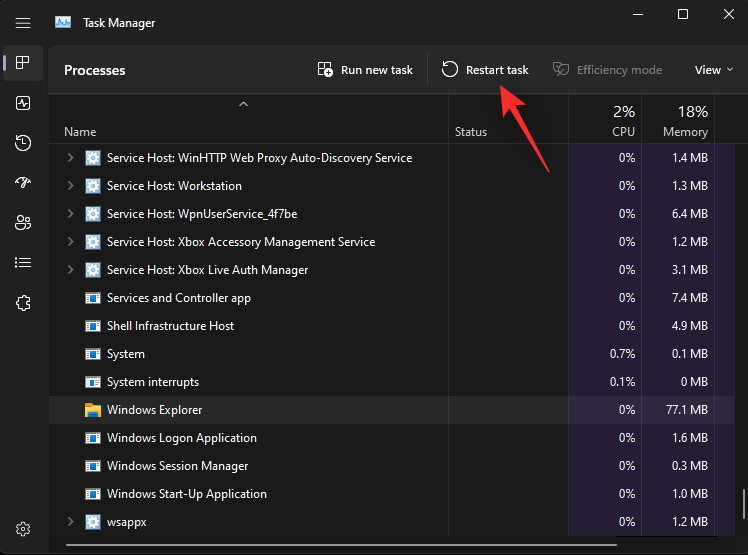Click the Windows Start-Up Application icon
This screenshot has width=748, height=555.
point(93,494)
